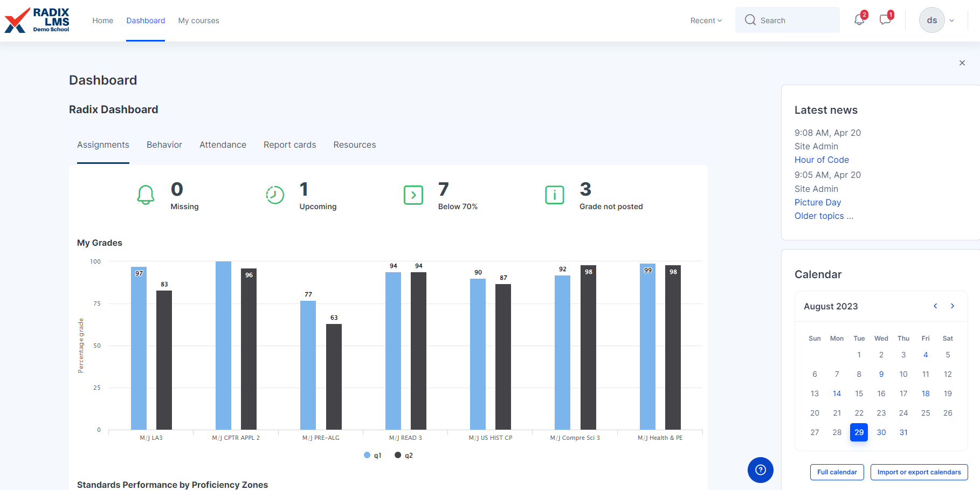Open the Hour of Code news link

pyautogui.click(x=822, y=160)
